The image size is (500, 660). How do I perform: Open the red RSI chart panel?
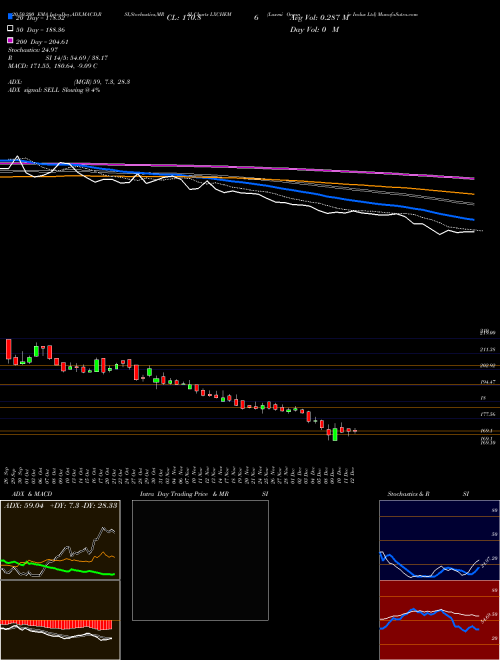439,620
